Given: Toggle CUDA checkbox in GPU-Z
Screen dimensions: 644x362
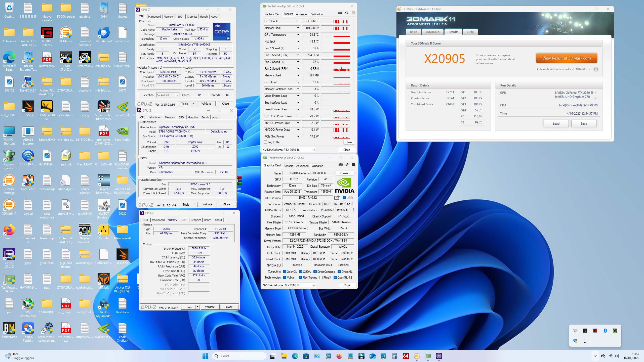Looking at the screenshot, I should point(301,272).
